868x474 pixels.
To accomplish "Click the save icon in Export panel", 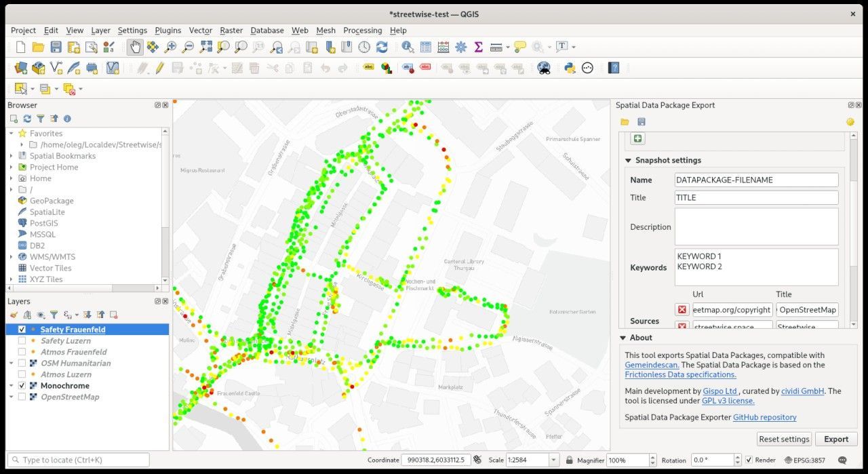I will pos(642,122).
